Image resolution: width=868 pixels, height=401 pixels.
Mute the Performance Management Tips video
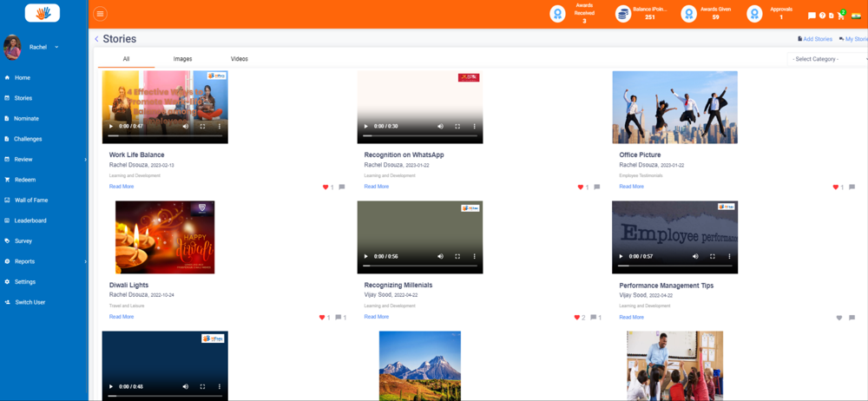tap(695, 256)
